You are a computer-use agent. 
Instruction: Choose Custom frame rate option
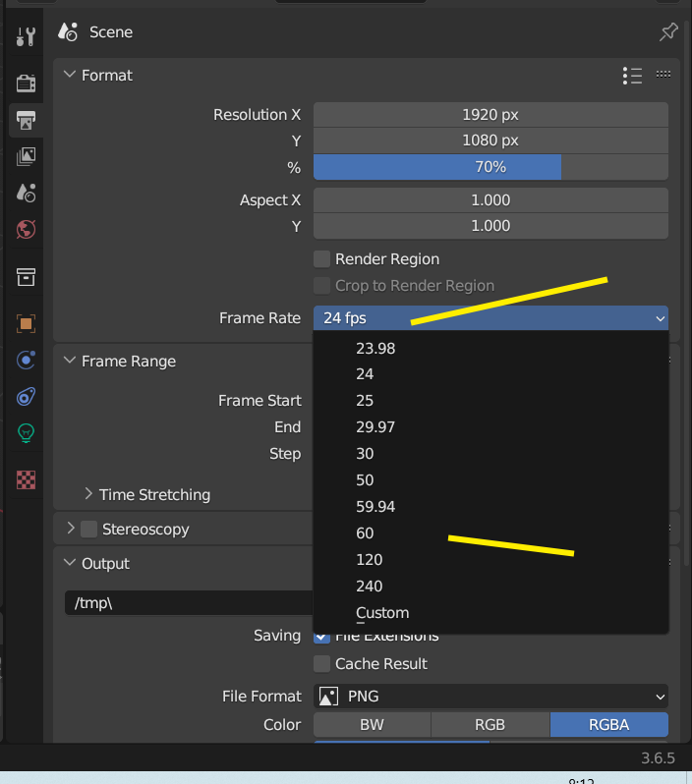point(382,613)
